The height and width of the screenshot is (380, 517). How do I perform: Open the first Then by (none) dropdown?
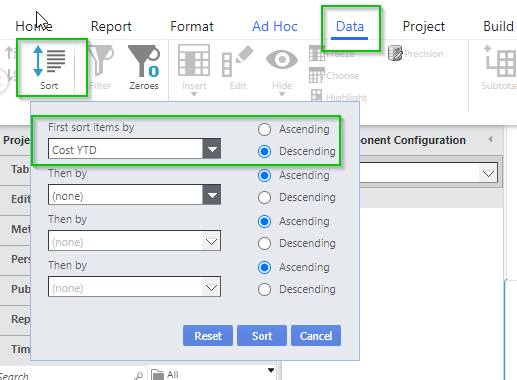click(212, 195)
